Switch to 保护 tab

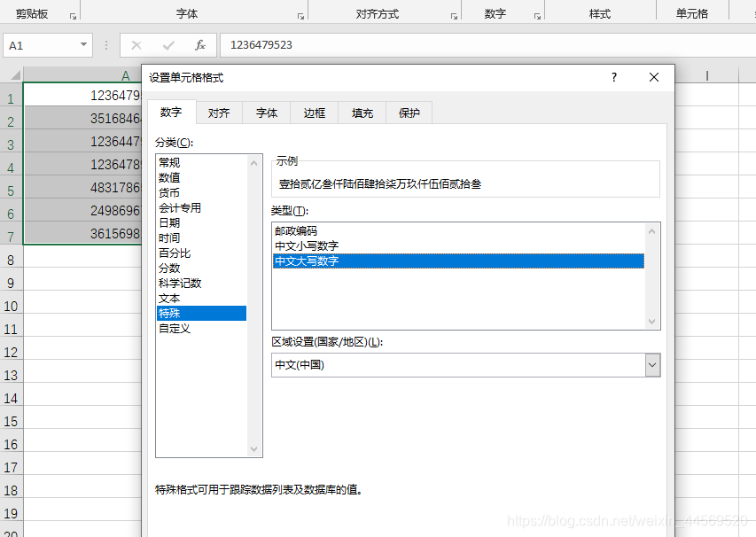[409, 113]
